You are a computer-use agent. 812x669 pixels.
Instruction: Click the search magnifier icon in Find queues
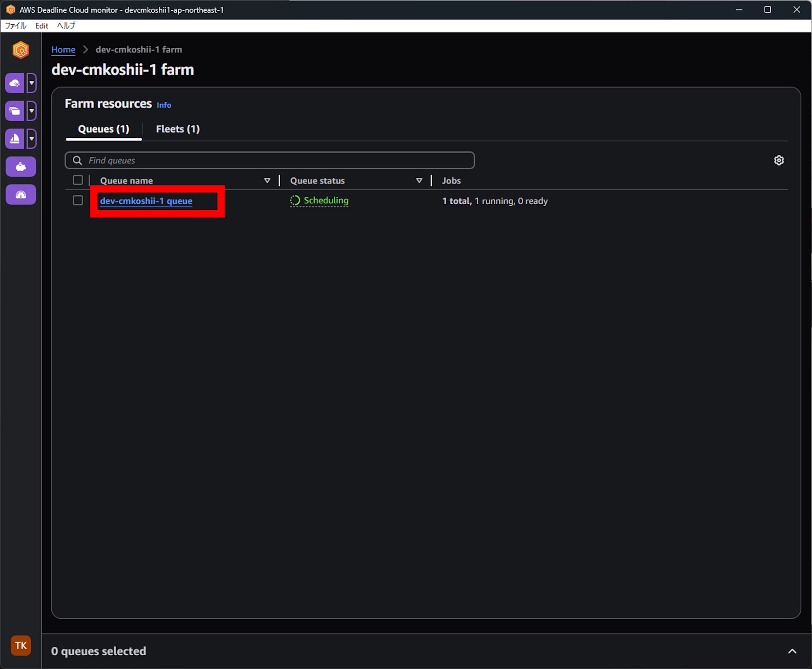77,160
